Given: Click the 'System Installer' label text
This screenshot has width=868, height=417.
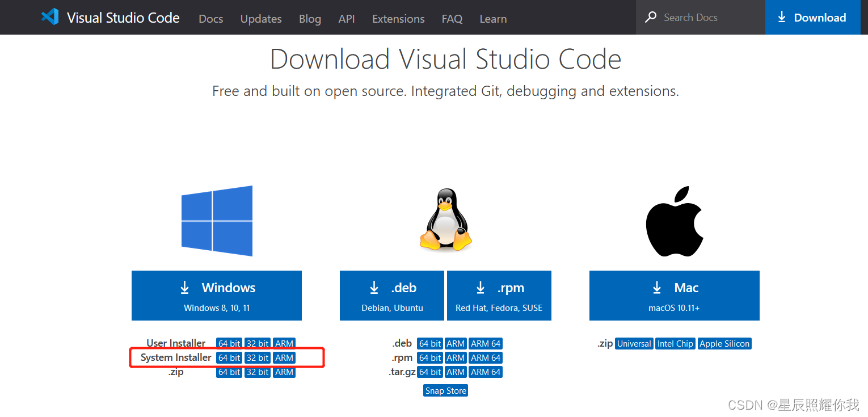Looking at the screenshot, I should [176, 357].
